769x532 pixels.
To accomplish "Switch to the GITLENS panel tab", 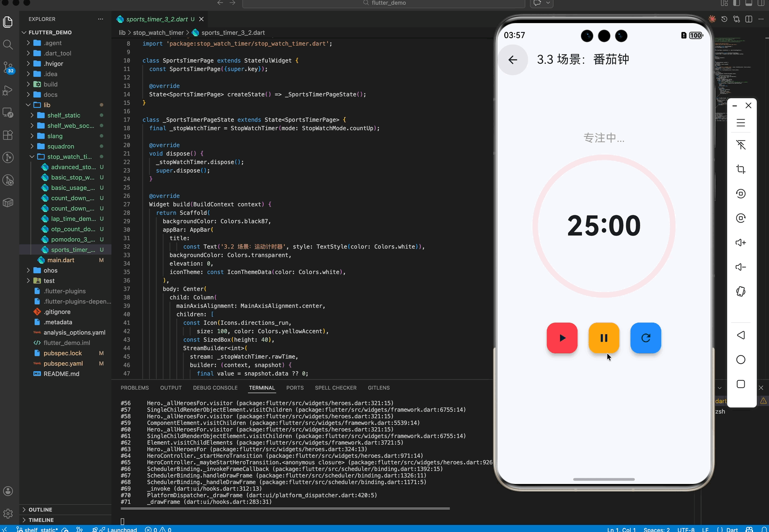I will pos(379,388).
